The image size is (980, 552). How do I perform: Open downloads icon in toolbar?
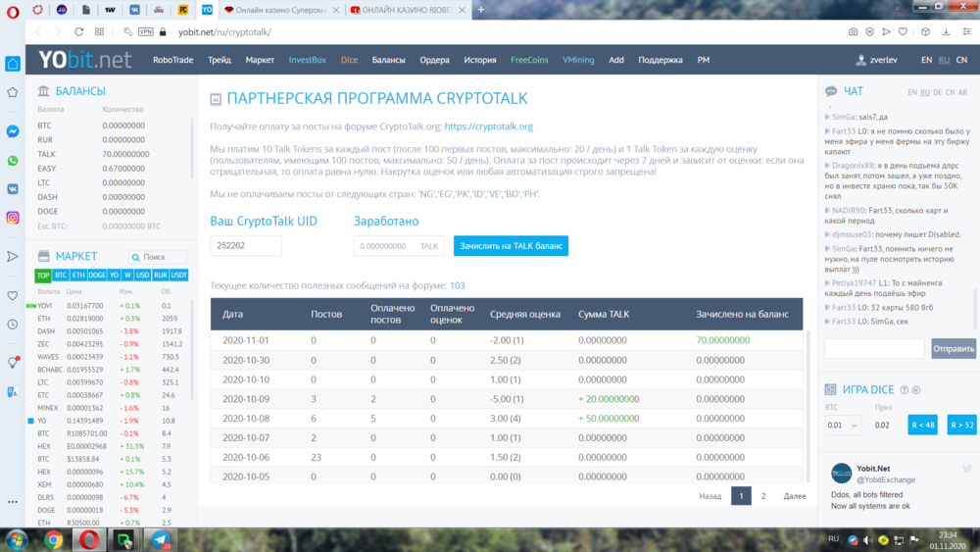946,32
